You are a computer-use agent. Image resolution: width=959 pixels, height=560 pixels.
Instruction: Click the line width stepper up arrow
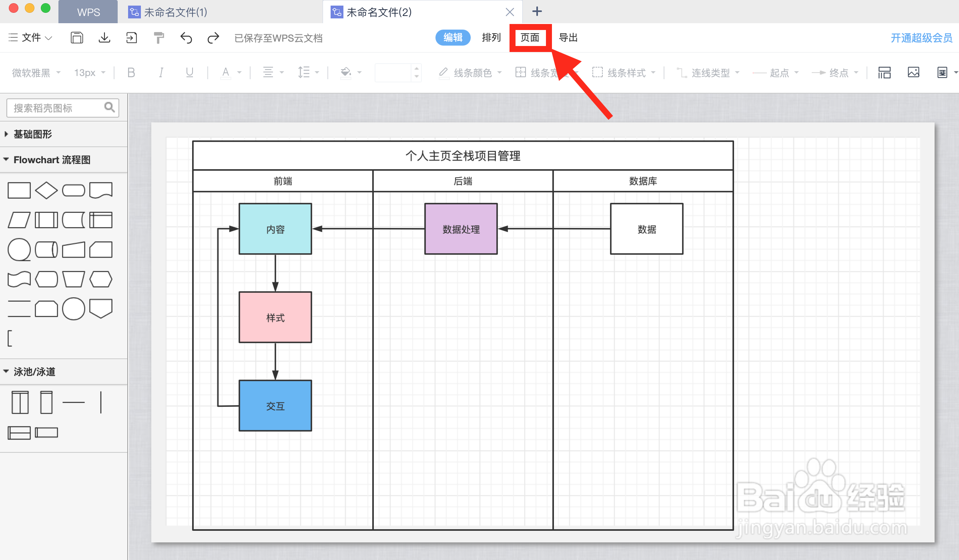coord(417,68)
